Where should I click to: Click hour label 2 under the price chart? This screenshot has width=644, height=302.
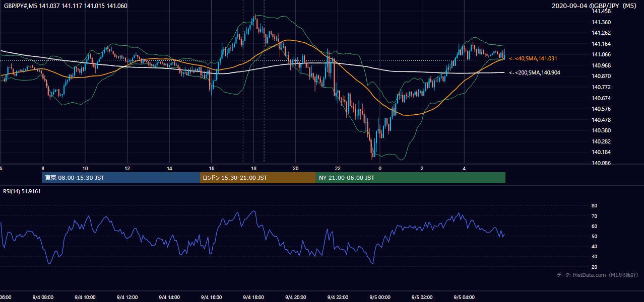(422, 169)
